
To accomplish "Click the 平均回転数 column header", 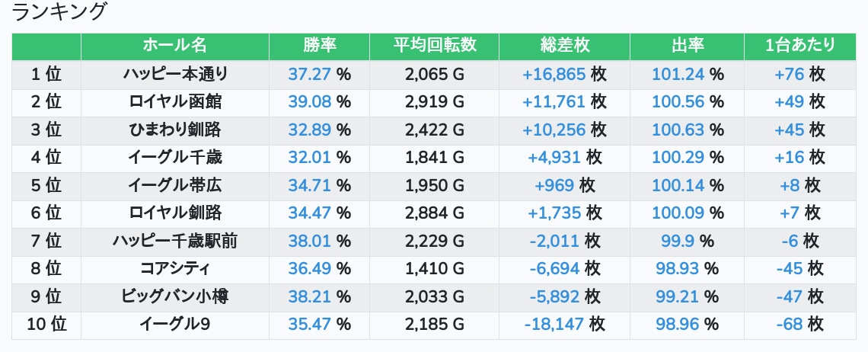I will tap(434, 46).
